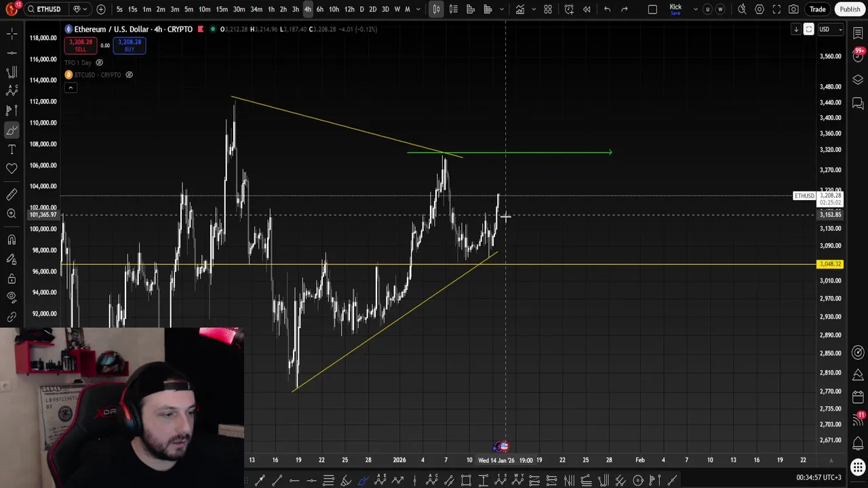
Task: Open the USD currency dropdown
Action: (829, 29)
